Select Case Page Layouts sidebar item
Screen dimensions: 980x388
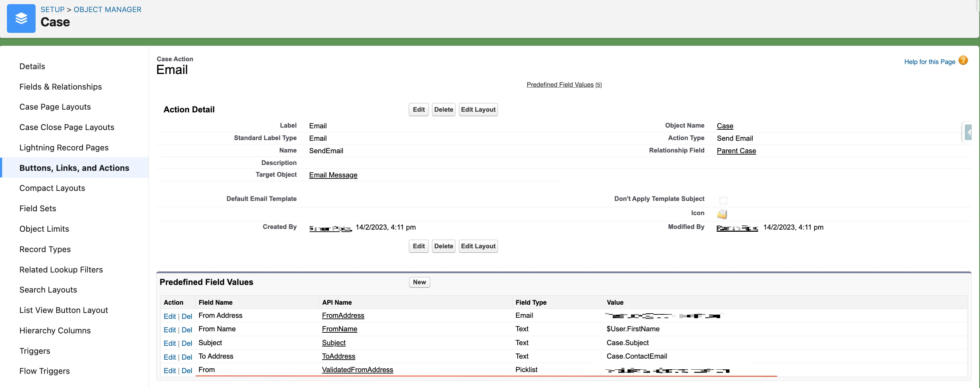[55, 107]
